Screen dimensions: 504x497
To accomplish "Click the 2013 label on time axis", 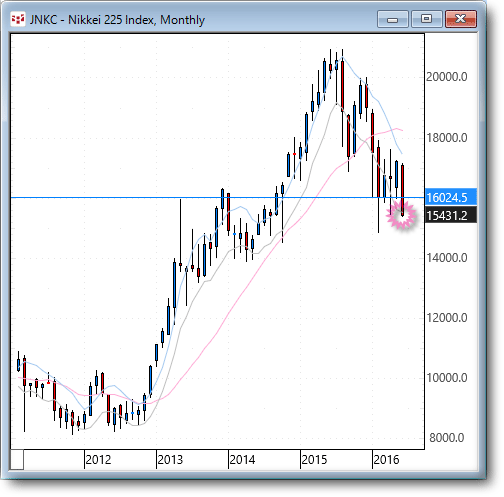I will click(170, 460).
